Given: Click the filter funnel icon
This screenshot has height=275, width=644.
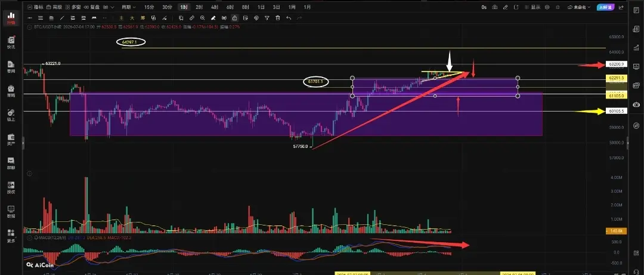Looking at the screenshot, I should (x=267, y=18).
